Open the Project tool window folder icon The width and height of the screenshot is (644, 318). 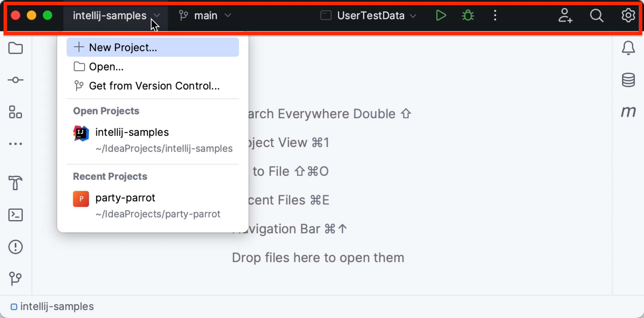point(15,48)
